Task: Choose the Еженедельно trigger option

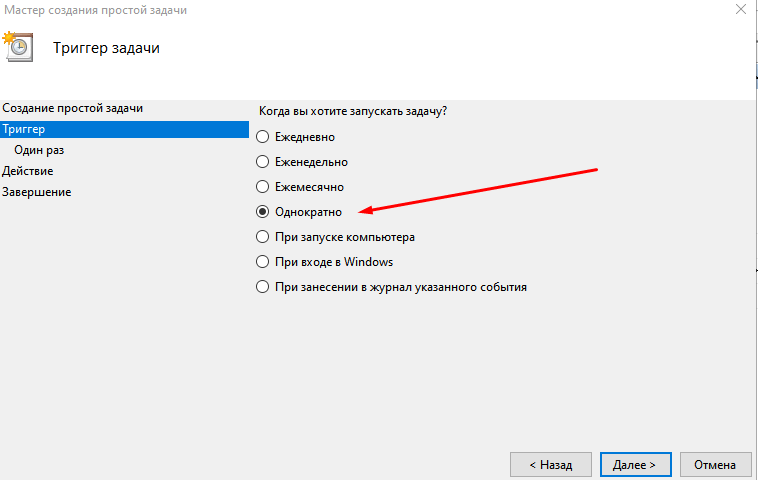Action: pos(263,161)
